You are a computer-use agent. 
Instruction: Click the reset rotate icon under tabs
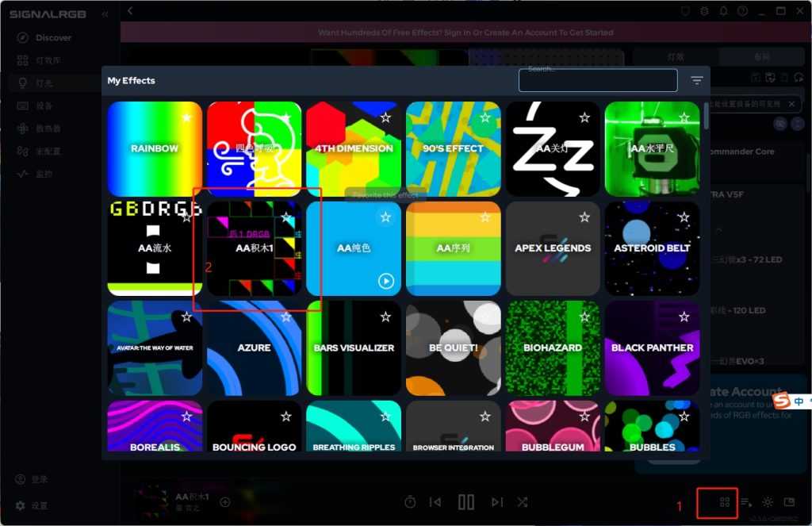799,77
